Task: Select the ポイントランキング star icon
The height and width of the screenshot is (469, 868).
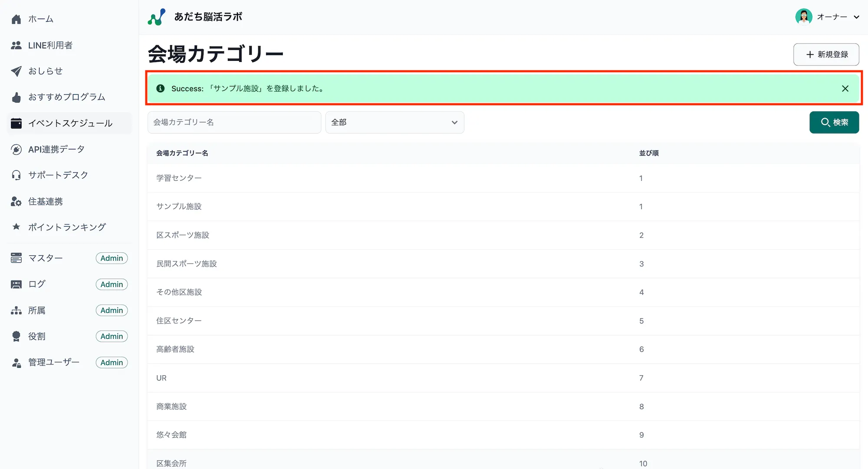Action: tap(16, 227)
